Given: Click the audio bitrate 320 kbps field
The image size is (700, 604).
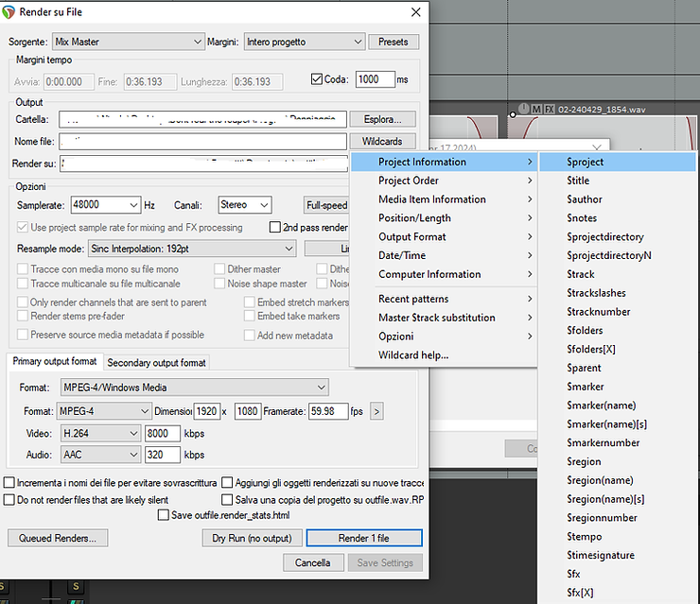Looking at the screenshot, I should [163, 455].
